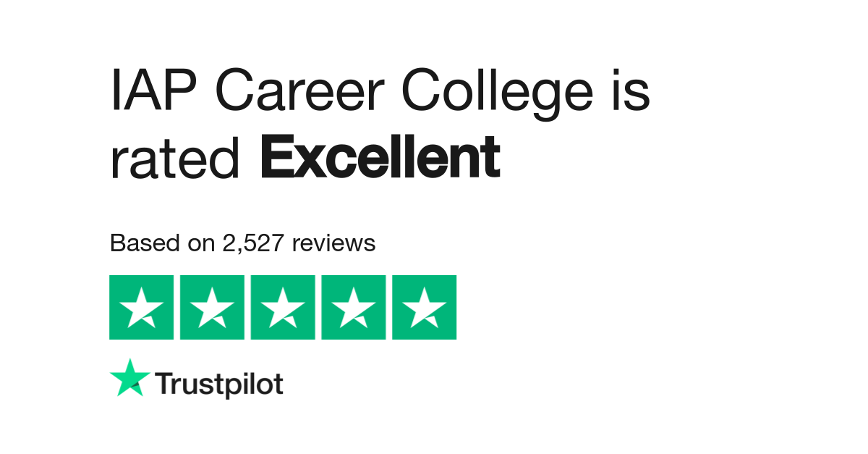
Task: Click the first green rating star
Action: 141,307
